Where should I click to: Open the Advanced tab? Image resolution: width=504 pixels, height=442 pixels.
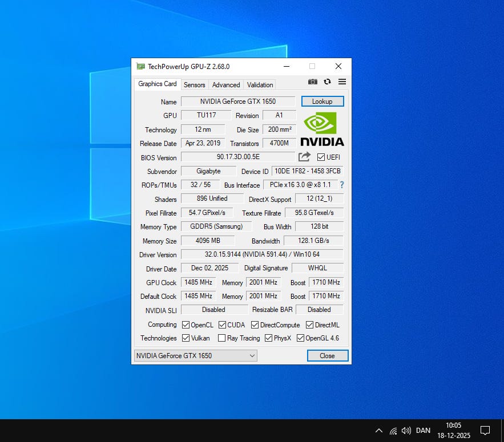(x=226, y=85)
